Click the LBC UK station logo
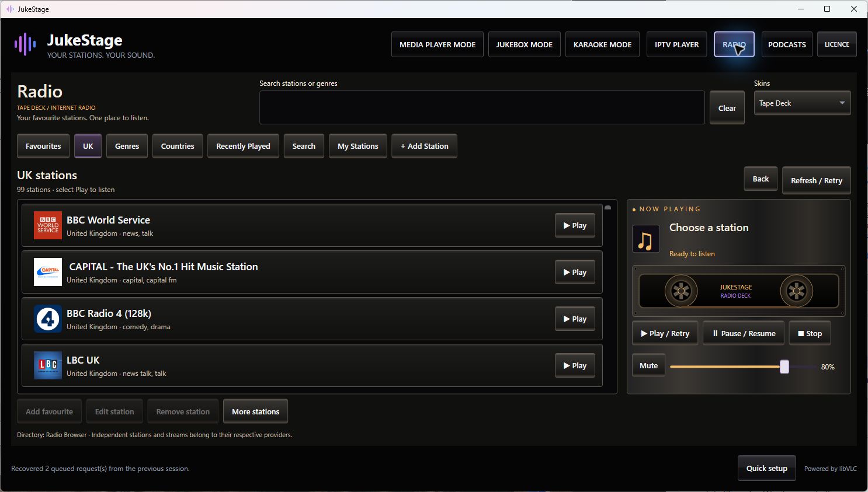This screenshot has height=492, width=868. 48,365
